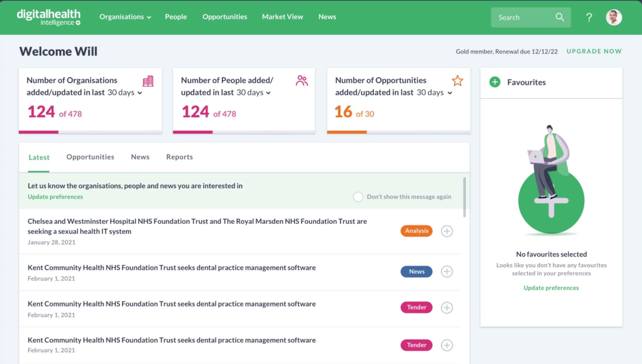Screen dimensions: 642x364
Task: Click No favourites selected heading
Action: point(551,254)
